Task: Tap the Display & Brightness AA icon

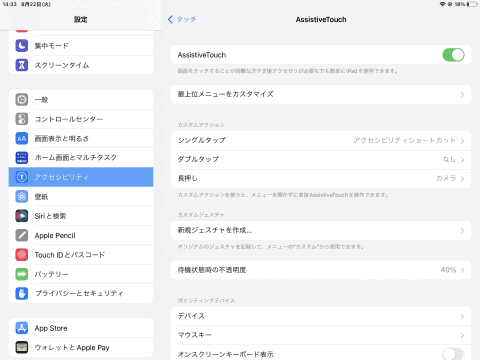Action: [22, 138]
